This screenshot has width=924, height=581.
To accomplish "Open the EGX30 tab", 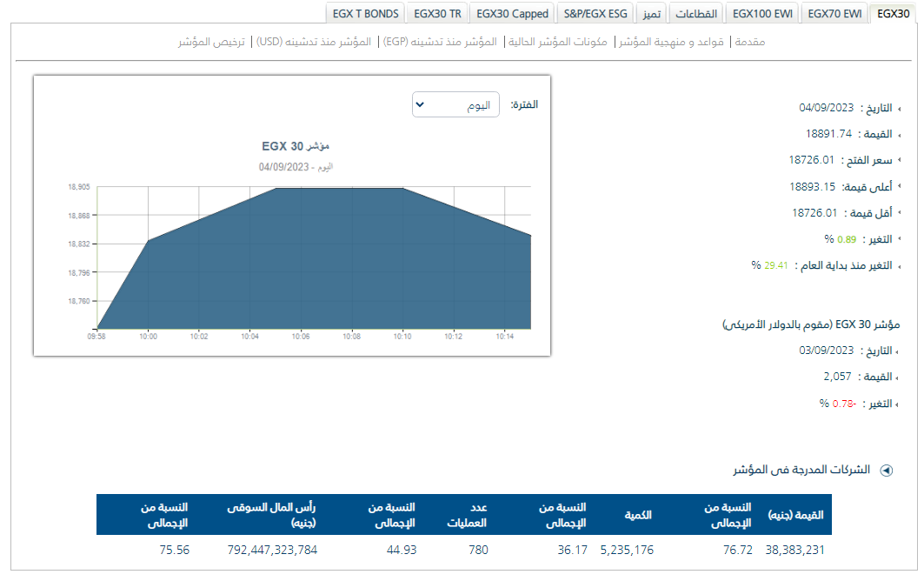I will tap(894, 13).
